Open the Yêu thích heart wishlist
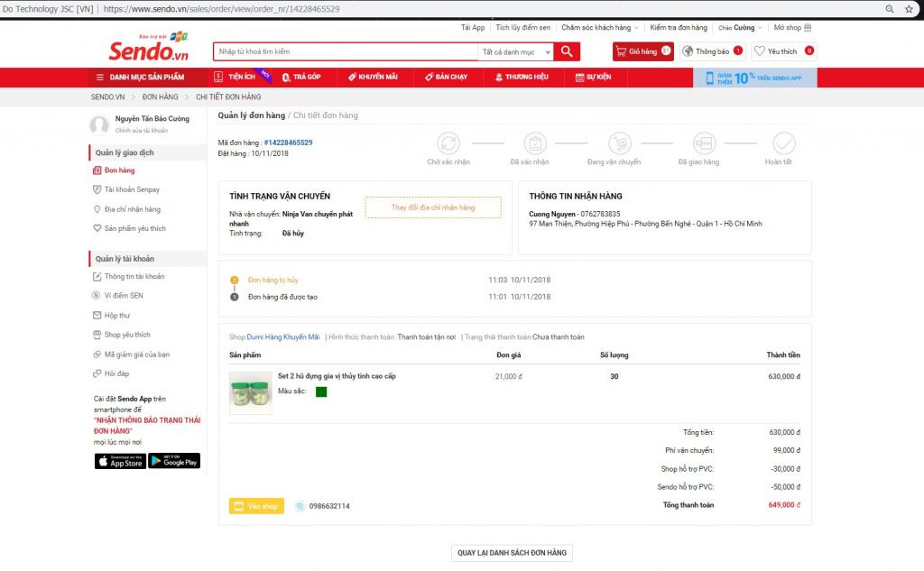 [782, 51]
